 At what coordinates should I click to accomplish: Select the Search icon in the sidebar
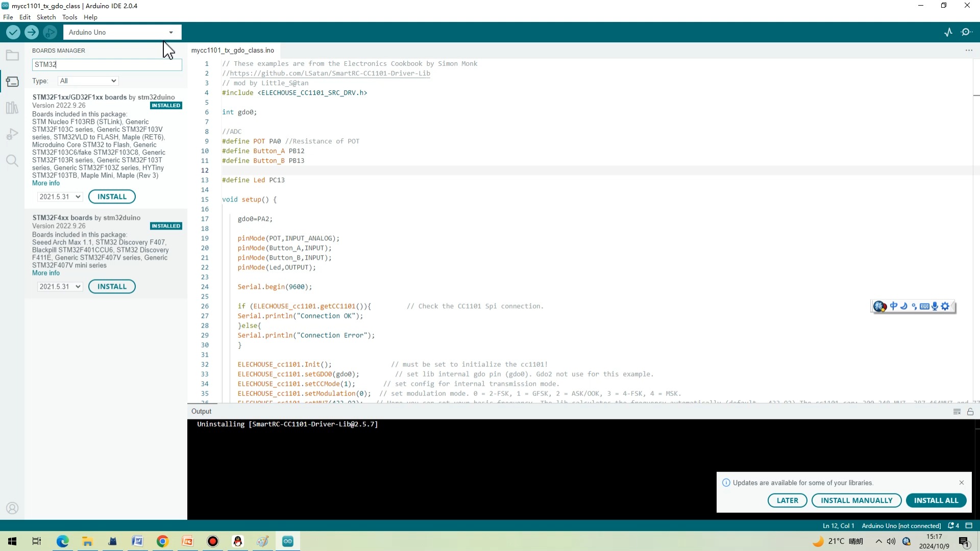pyautogui.click(x=12, y=161)
